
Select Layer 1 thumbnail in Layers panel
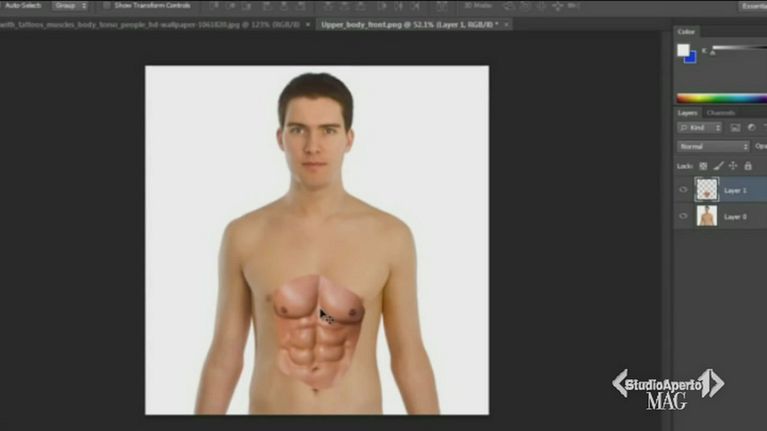tap(707, 190)
